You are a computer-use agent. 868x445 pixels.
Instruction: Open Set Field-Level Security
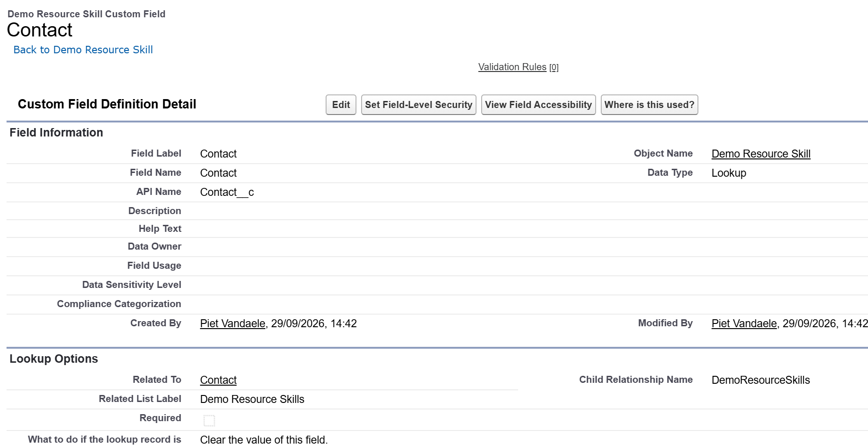pyautogui.click(x=419, y=105)
